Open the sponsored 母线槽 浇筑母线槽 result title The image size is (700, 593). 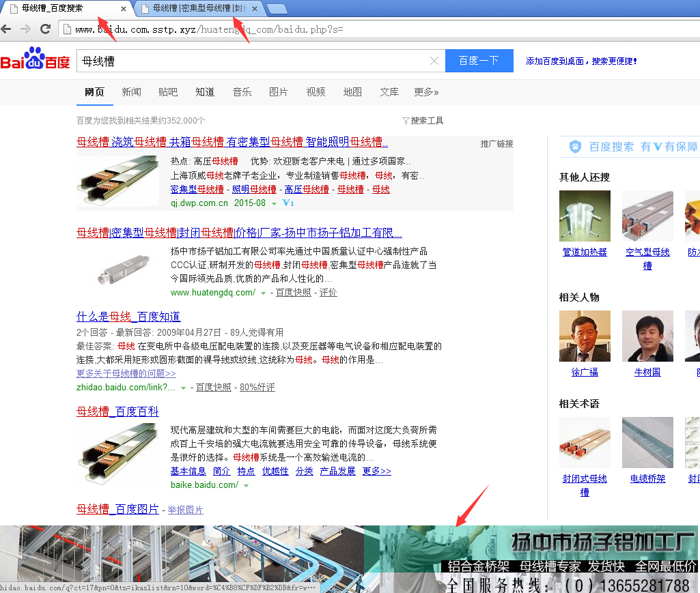(232, 142)
